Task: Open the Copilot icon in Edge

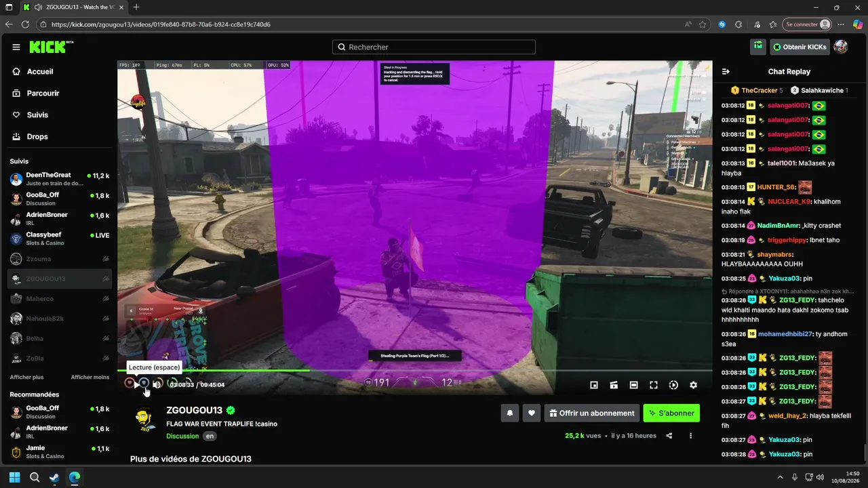Action: pos(858,24)
